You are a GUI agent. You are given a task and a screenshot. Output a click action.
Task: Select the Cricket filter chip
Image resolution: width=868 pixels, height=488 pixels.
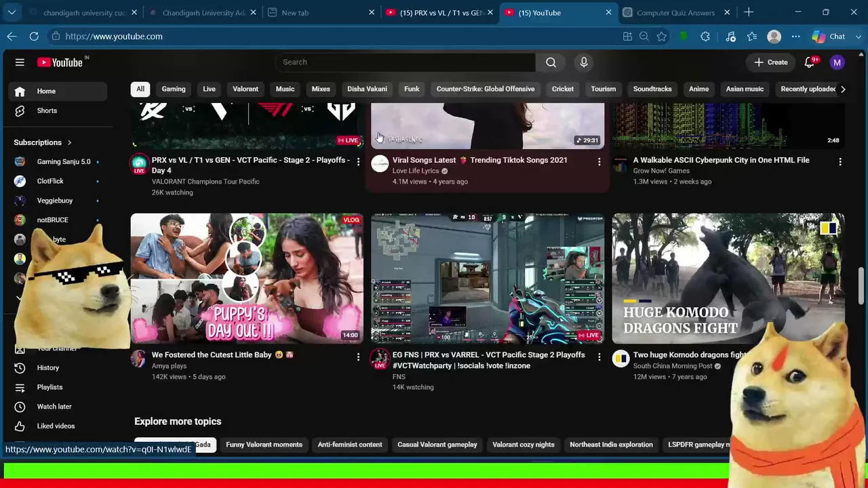coord(563,89)
